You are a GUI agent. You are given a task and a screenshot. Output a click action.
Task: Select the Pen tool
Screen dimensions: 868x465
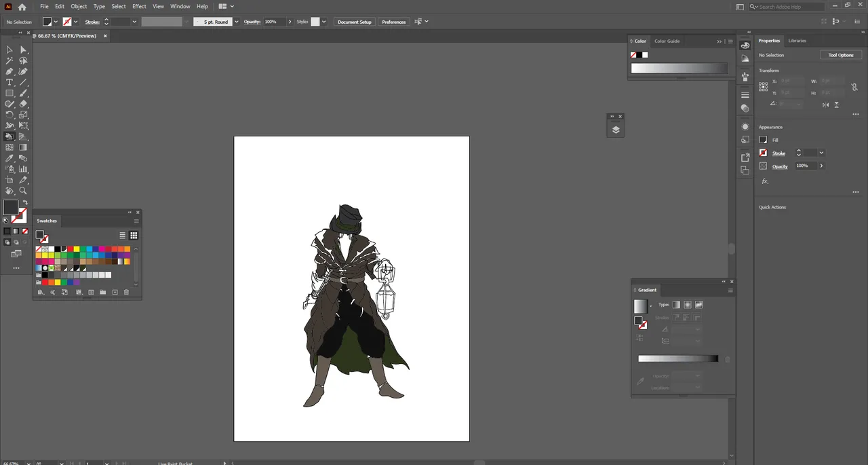(9, 71)
